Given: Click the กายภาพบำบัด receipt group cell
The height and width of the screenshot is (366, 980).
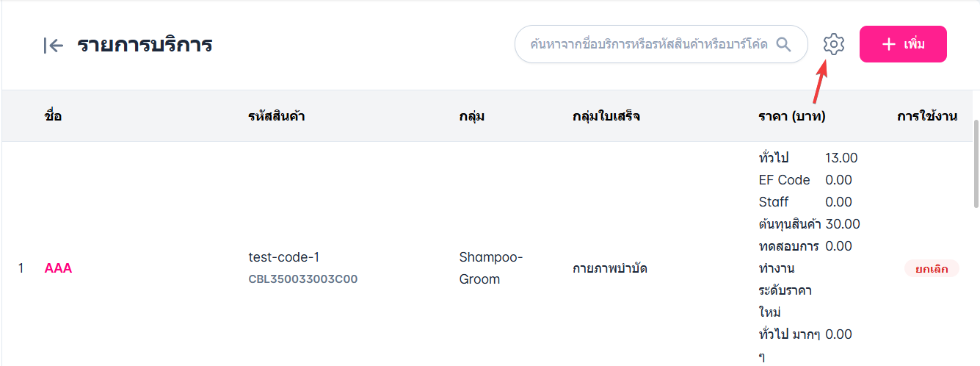Looking at the screenshot, I should pos(610,268).
